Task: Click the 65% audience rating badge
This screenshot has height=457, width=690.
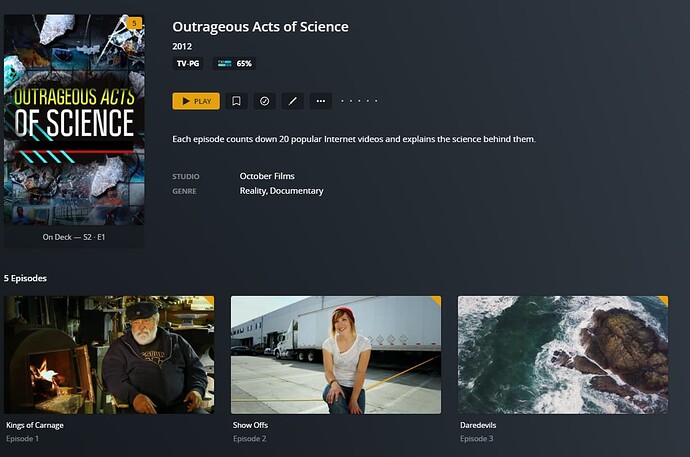Action: click(x=235, y=64)
